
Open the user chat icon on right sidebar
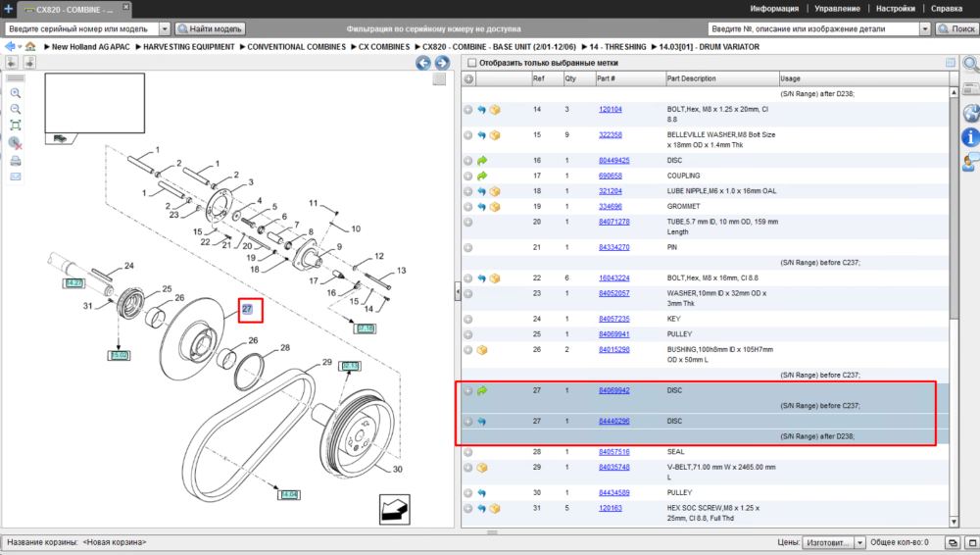(970, 162)
